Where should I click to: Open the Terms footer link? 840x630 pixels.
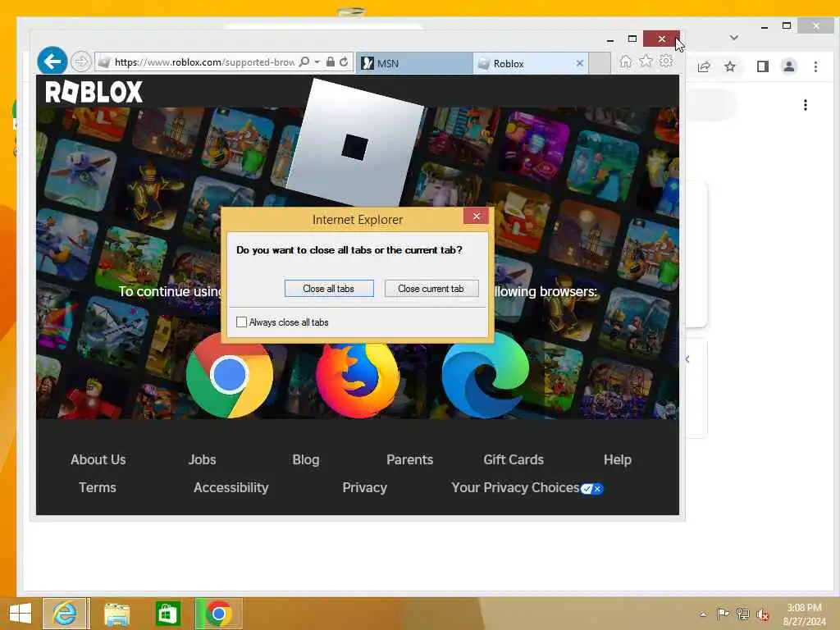[98, 487]
